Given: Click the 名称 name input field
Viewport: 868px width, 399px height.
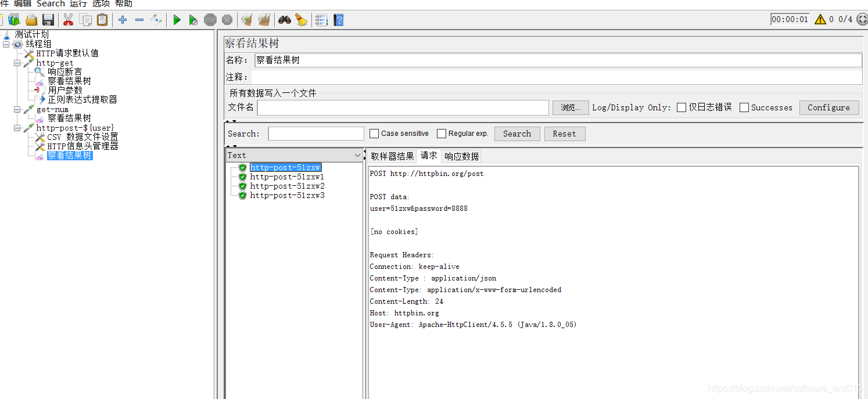Looking at the screenshot, I should click(x=558, y=60).
